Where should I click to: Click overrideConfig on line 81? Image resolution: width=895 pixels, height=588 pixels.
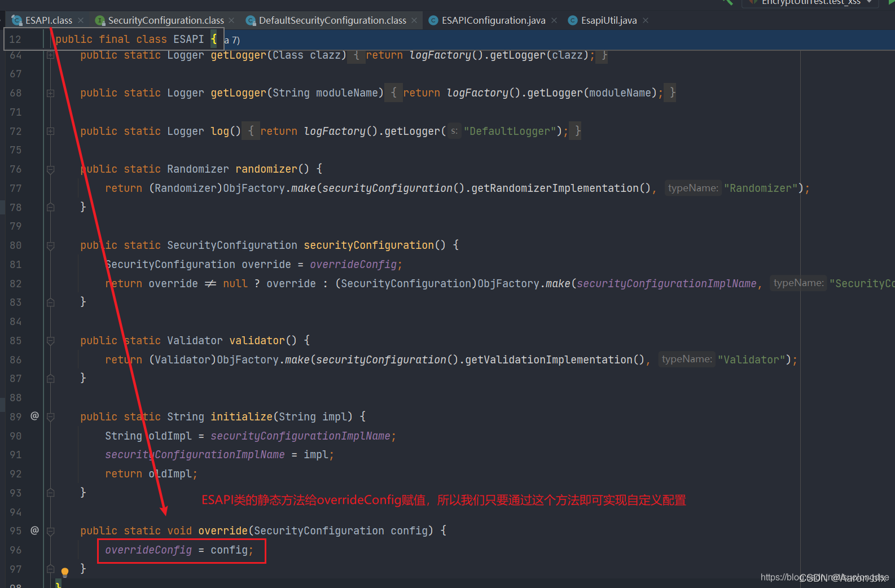pyautogui.click(x=353, y=264)
